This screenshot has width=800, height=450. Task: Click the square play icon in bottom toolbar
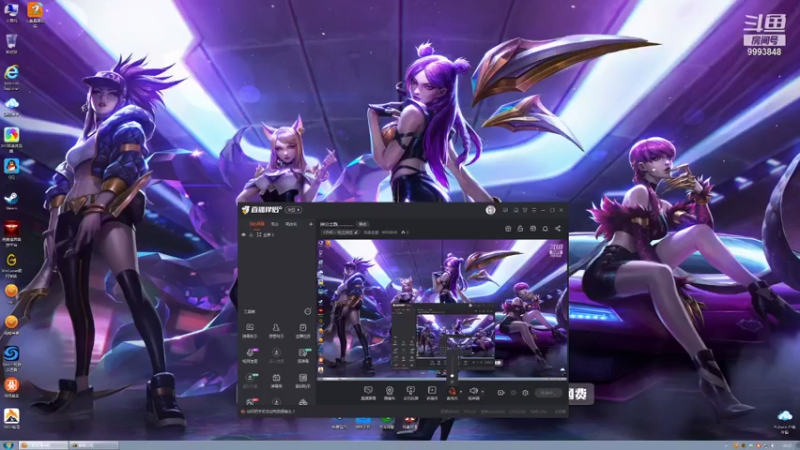tap(432, 391)
